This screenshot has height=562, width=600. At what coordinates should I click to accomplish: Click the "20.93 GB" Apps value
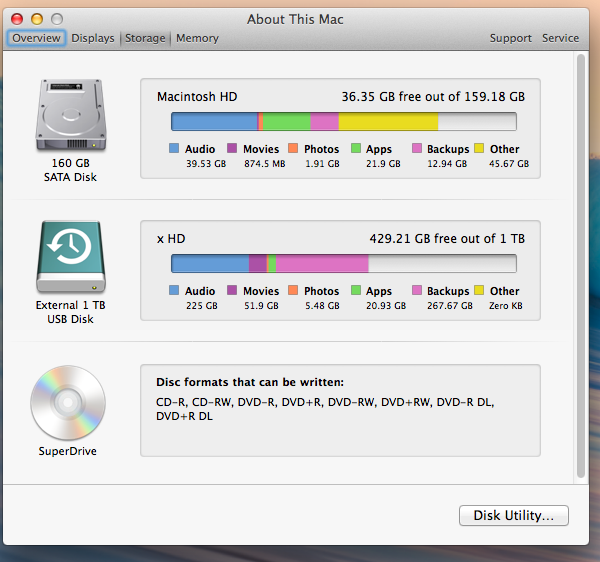coord(386,306)
